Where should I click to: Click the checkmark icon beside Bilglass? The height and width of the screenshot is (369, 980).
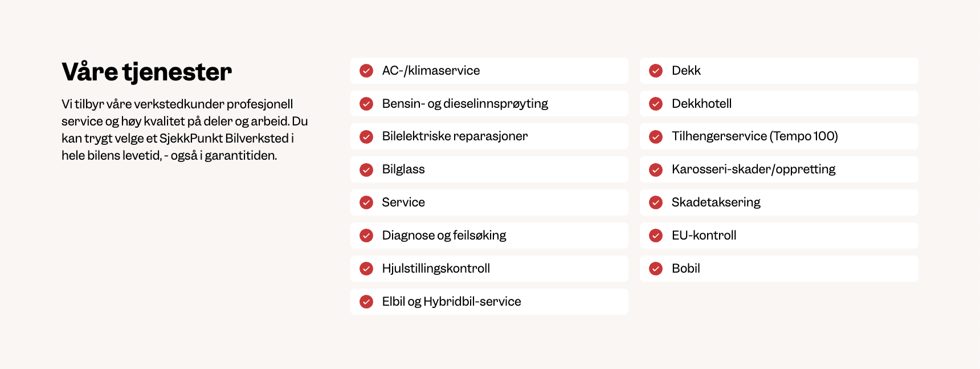tap(366, 169)
